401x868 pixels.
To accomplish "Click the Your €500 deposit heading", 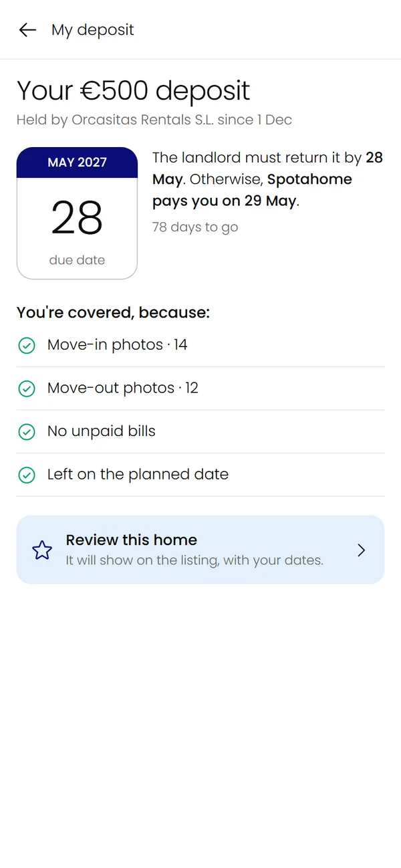I will pyautogui.click(x=134, y=91).
